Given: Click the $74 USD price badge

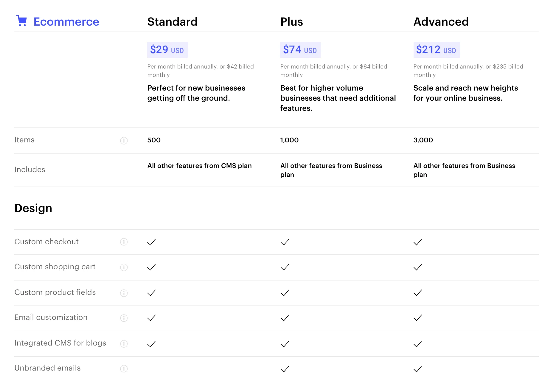Looking at the screenshot, I should (300, 50).
